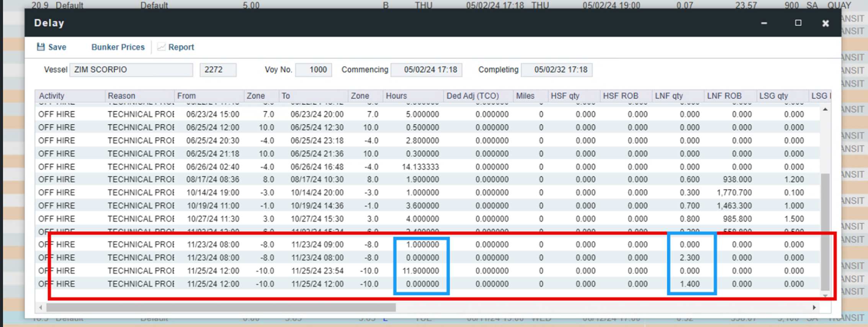Maximize the Delay window
The image size is (868, 327).
[798, 23]
